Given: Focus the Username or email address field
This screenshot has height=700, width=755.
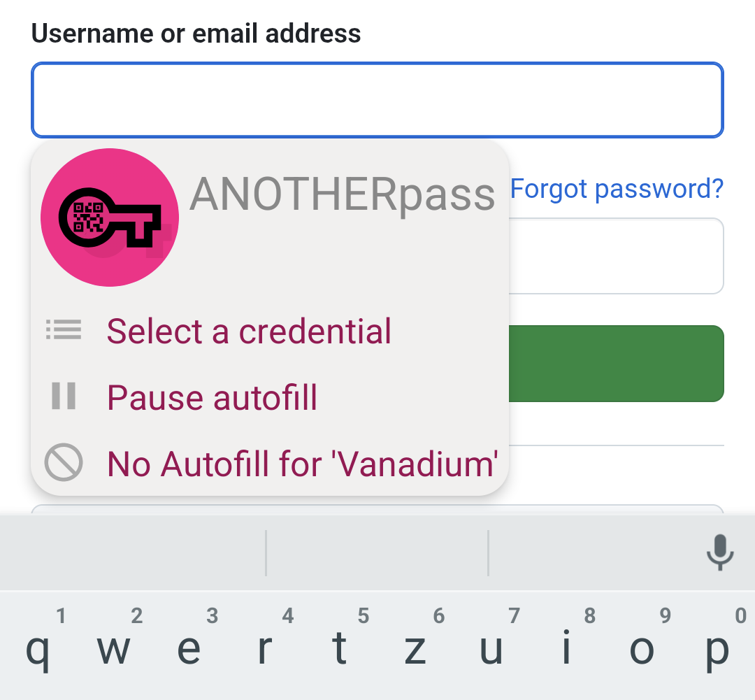Looking at the screenshot, I should pyautogui.click(x=377, y=100).
